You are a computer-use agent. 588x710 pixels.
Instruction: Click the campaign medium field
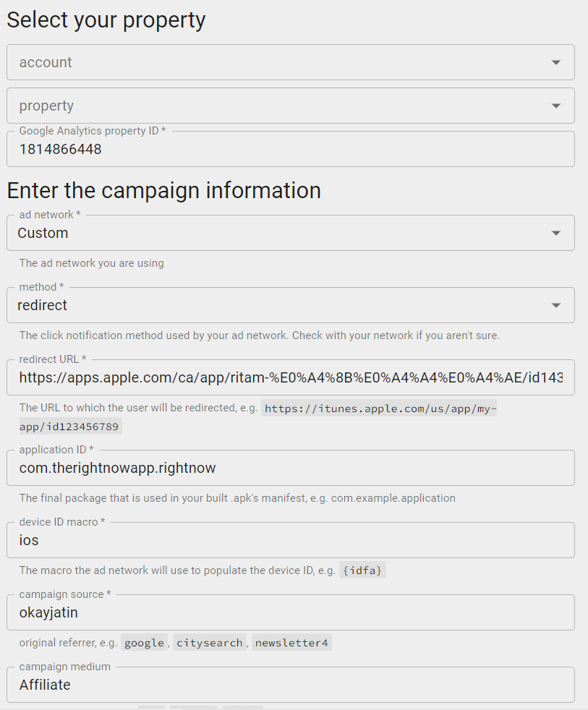pyautogui.click(x=289, y=685)
